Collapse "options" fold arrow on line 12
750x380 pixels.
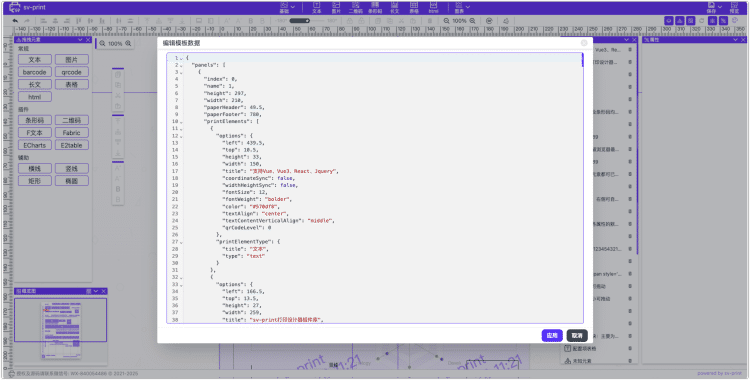coord(181,136)
